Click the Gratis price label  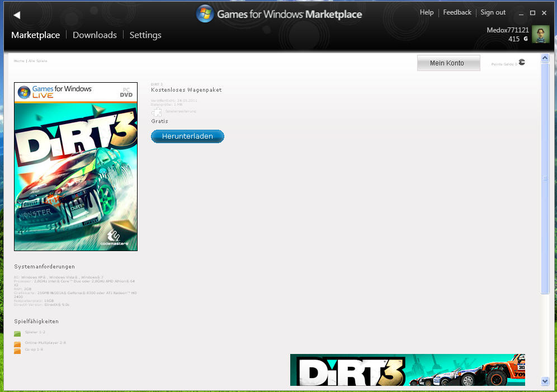[159, 121]
